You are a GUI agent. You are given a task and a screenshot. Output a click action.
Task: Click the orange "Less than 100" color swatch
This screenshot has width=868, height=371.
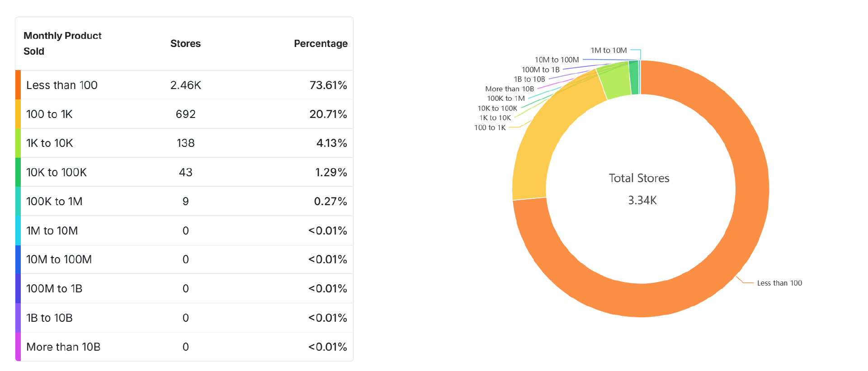pyautogui.click(x=18, y=85)
